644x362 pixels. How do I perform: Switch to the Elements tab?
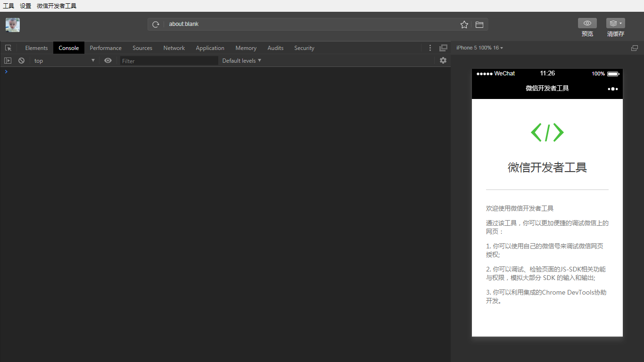coord(36,48)
